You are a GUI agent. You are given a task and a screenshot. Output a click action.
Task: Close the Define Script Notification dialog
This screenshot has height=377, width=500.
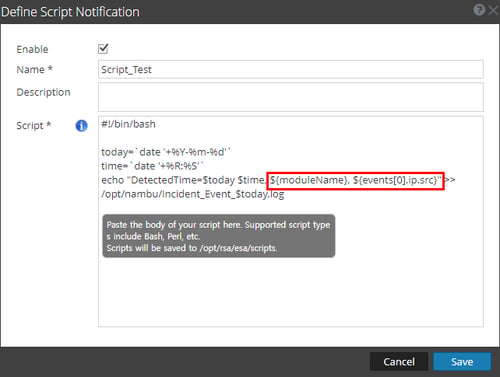[493, 11]
